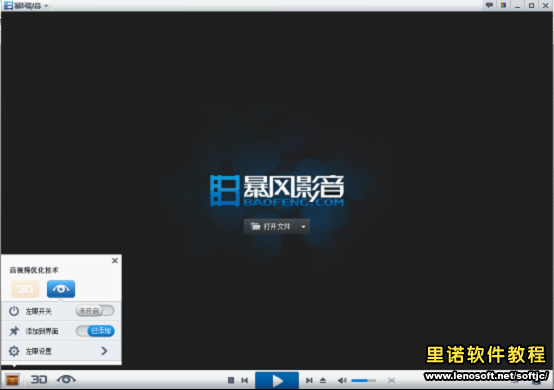Open the toolbox icon in bottom bar

pos(13,380)
